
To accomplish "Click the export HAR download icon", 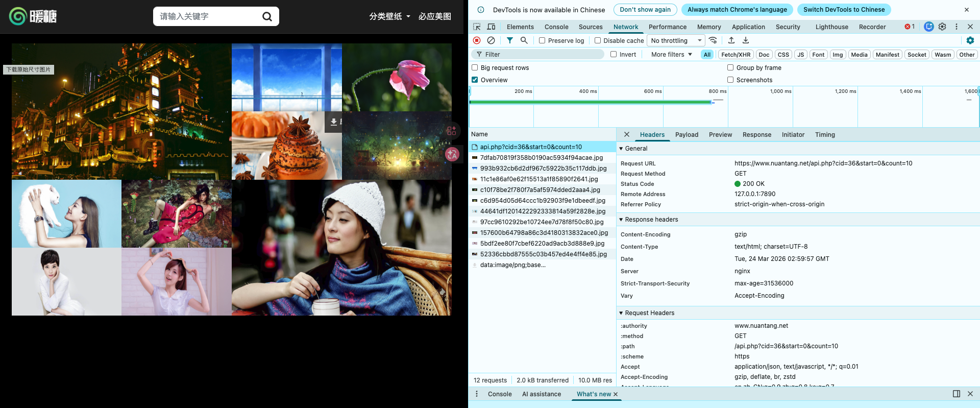I will click(x=746, y=40).
